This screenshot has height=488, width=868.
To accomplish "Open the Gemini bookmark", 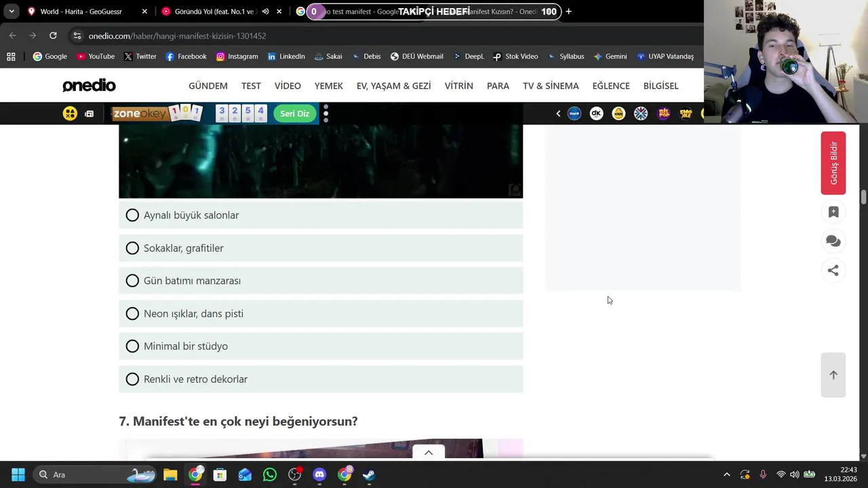I will click(610, 56).
